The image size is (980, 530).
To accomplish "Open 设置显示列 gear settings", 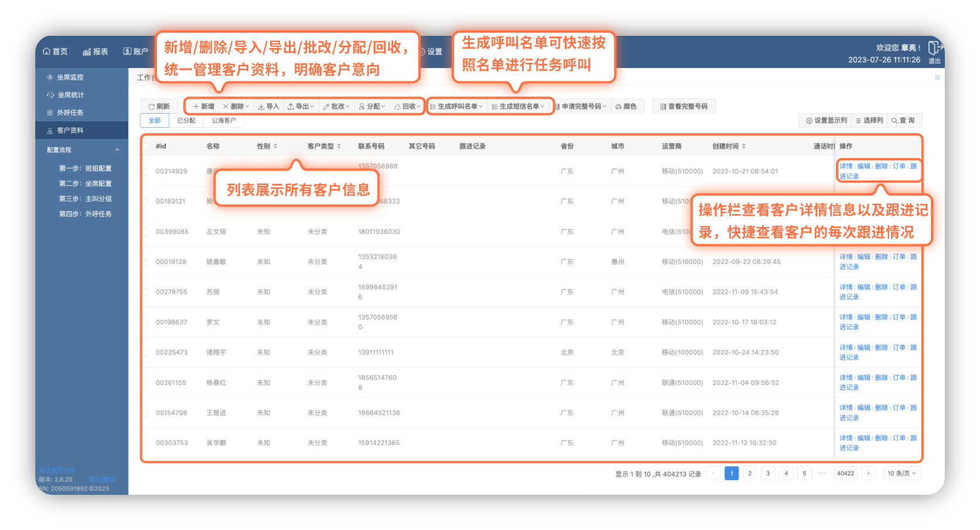I will 809,121.
